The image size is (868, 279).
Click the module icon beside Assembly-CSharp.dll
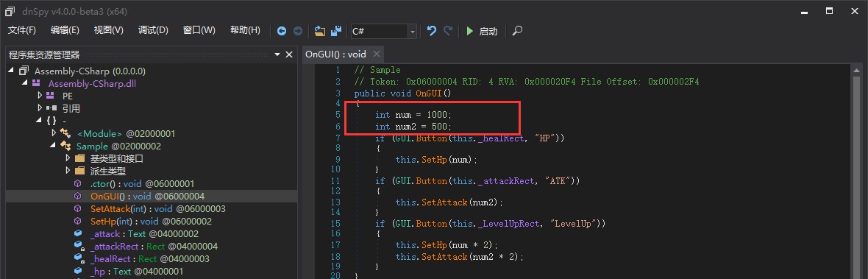36,83
